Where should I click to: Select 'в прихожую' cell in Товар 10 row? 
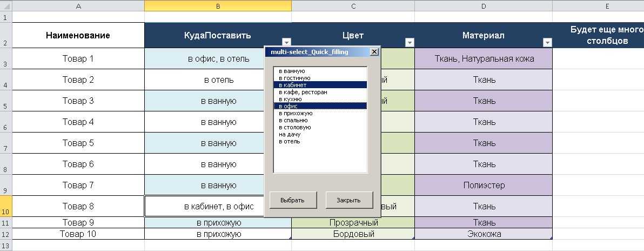pos(218,234)
